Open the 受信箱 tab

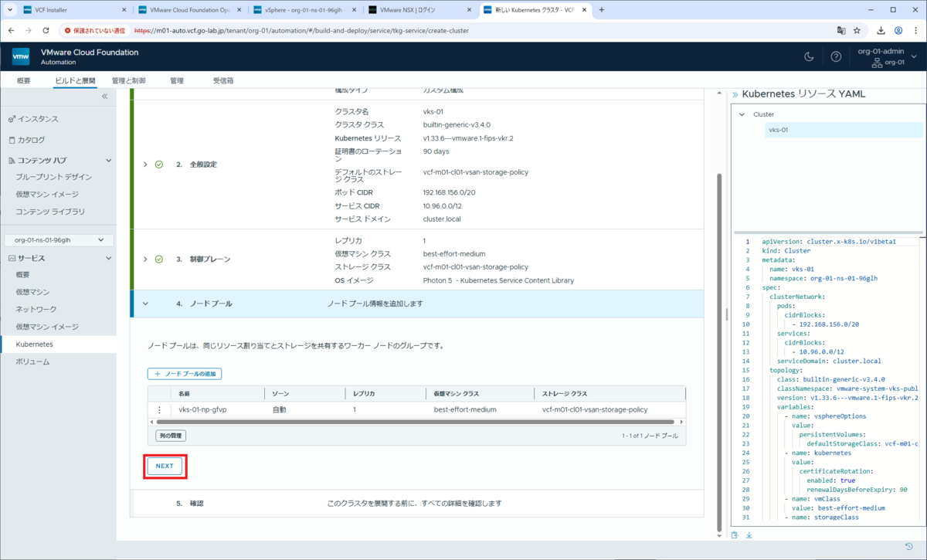[223, 80]
